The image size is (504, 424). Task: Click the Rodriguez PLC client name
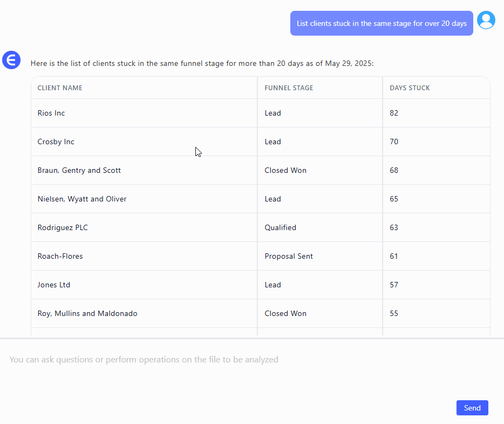click(63, 228)
